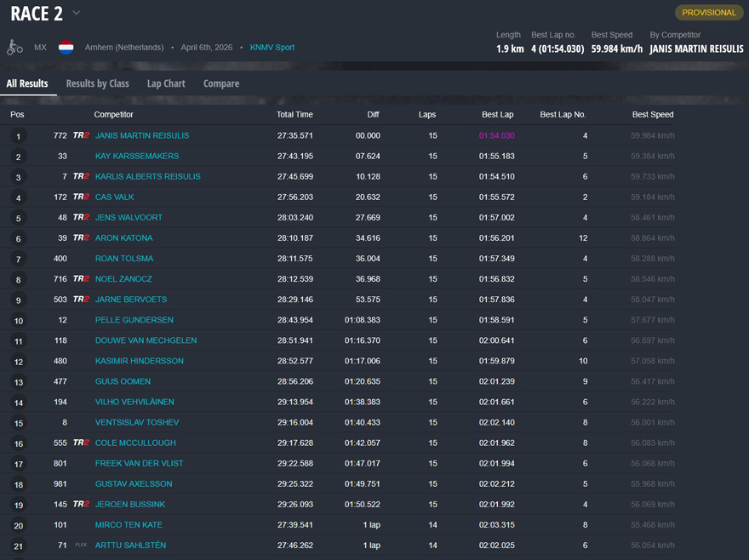Image resolution: width=749 pixels, height=560 pixels.
Task: Click the TR2 logo beside Cole McCullough
Action: pyautogui.click(x=81, y=443)
